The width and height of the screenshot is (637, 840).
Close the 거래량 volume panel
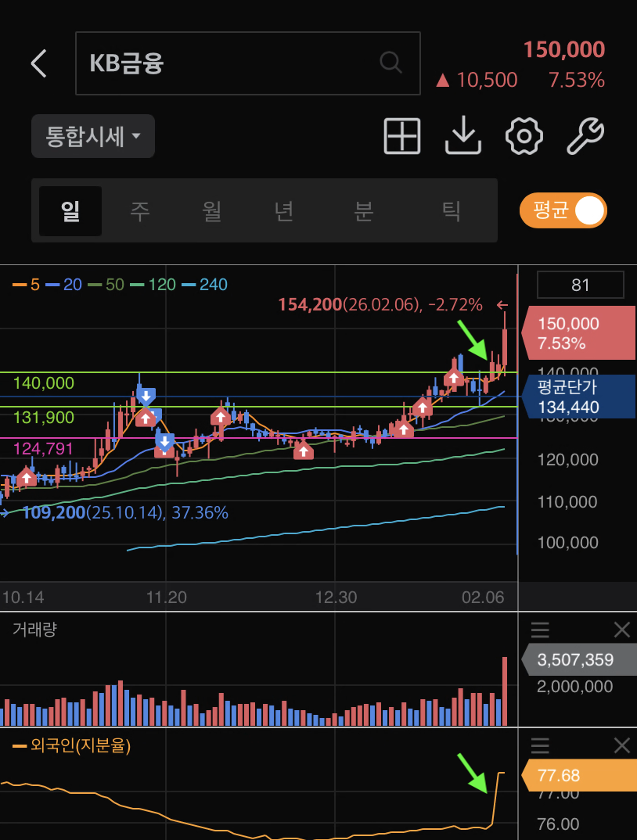coord(622,630)
